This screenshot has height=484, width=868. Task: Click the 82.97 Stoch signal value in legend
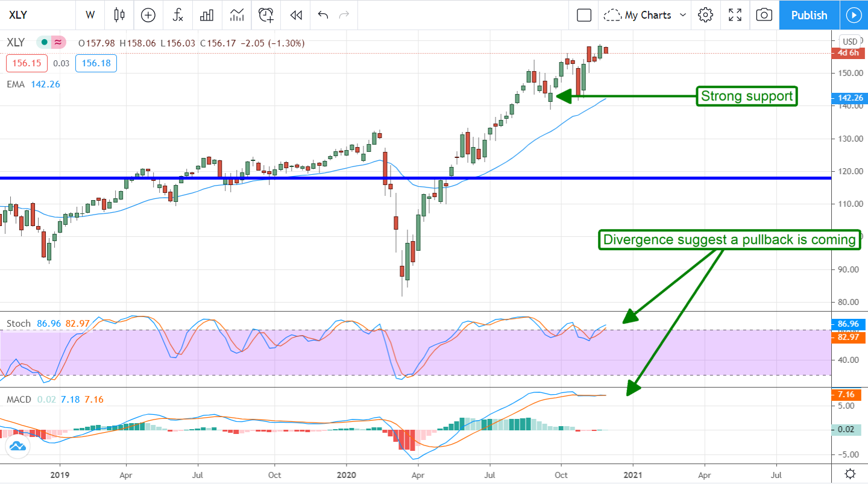click(x=78, y=324)
